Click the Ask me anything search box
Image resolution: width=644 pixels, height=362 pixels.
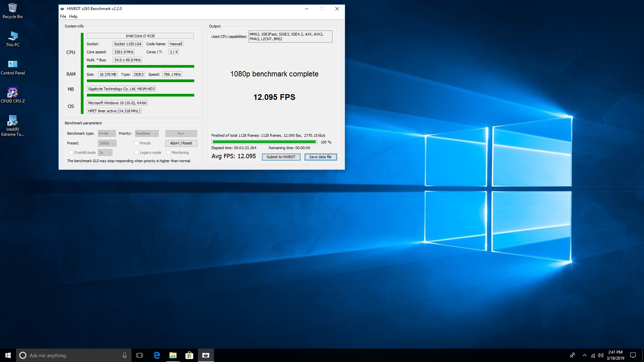point(74,355)
